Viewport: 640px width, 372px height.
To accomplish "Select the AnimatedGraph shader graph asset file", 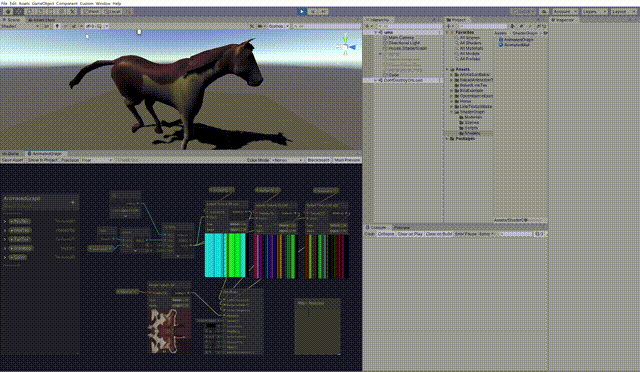I will coord(516,40).
